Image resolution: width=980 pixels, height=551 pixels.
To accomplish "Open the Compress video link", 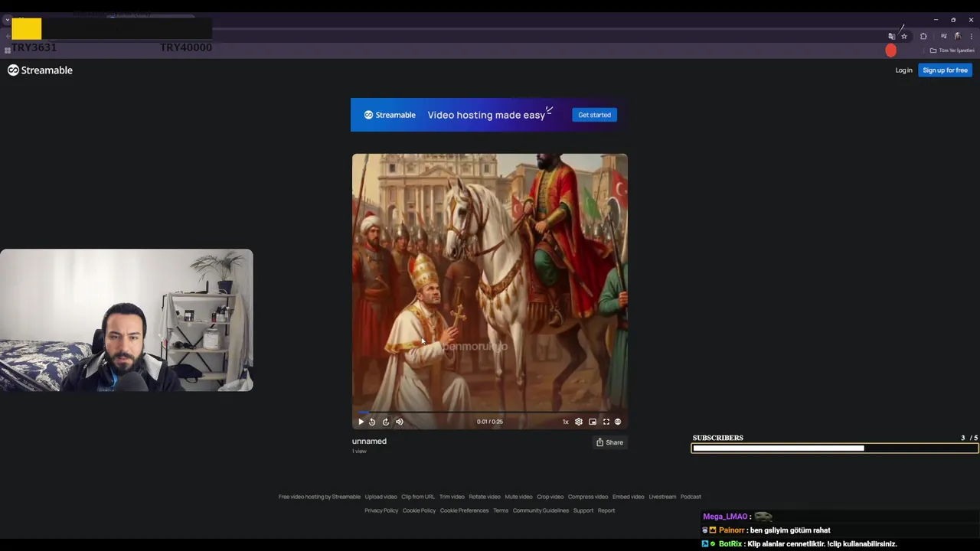I will click(588, 497).
